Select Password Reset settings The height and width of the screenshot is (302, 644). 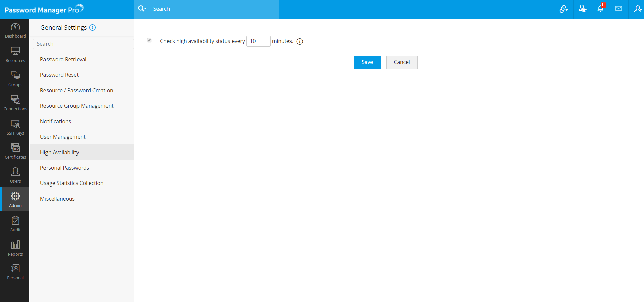coord(82,75)
